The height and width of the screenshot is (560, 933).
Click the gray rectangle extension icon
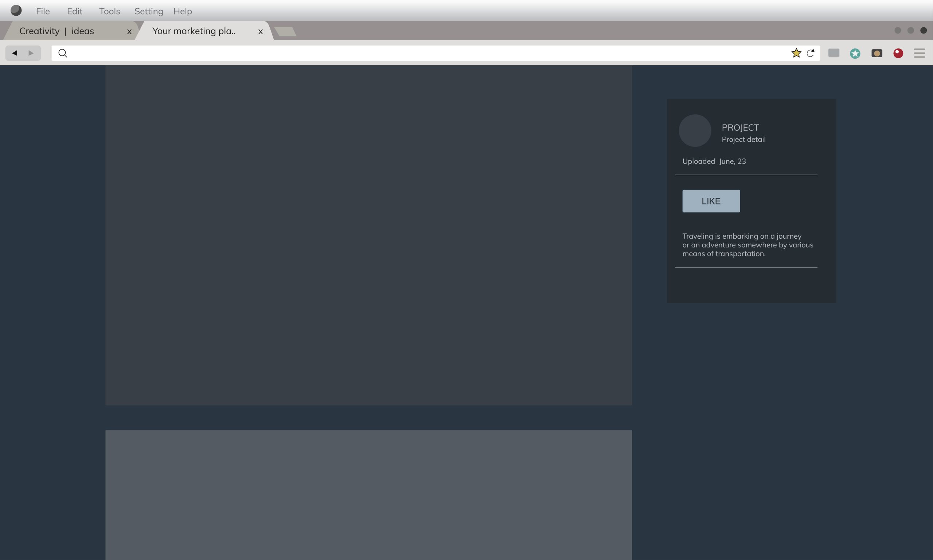(x=834, y=53)
